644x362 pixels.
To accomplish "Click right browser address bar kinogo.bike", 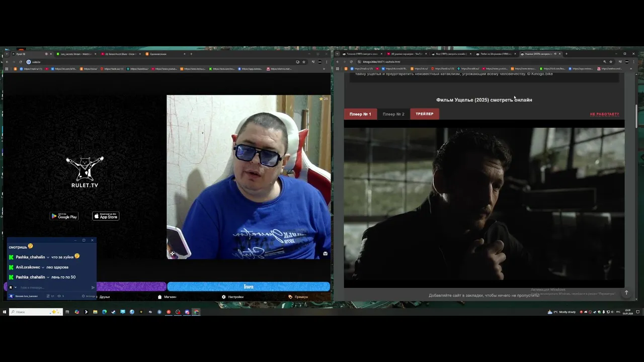I will [478, 62].
